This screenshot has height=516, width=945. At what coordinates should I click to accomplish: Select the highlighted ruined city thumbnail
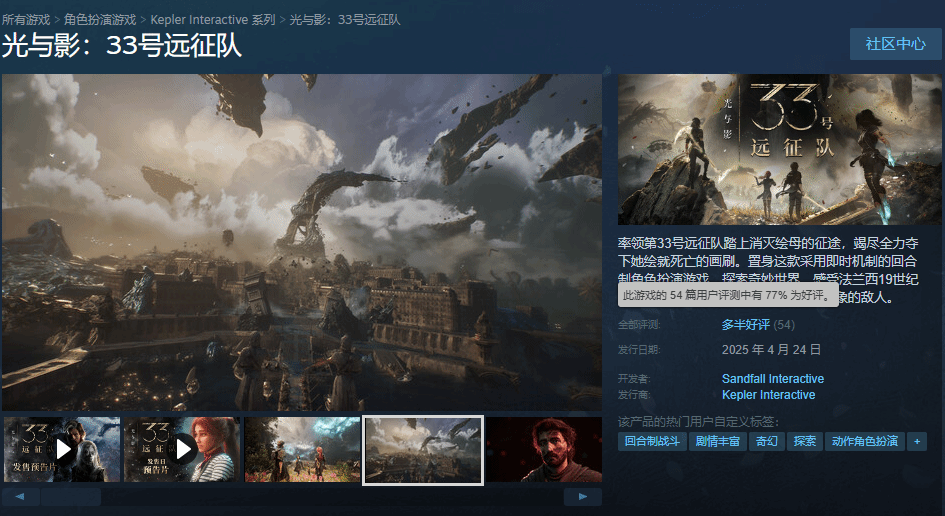422,450
